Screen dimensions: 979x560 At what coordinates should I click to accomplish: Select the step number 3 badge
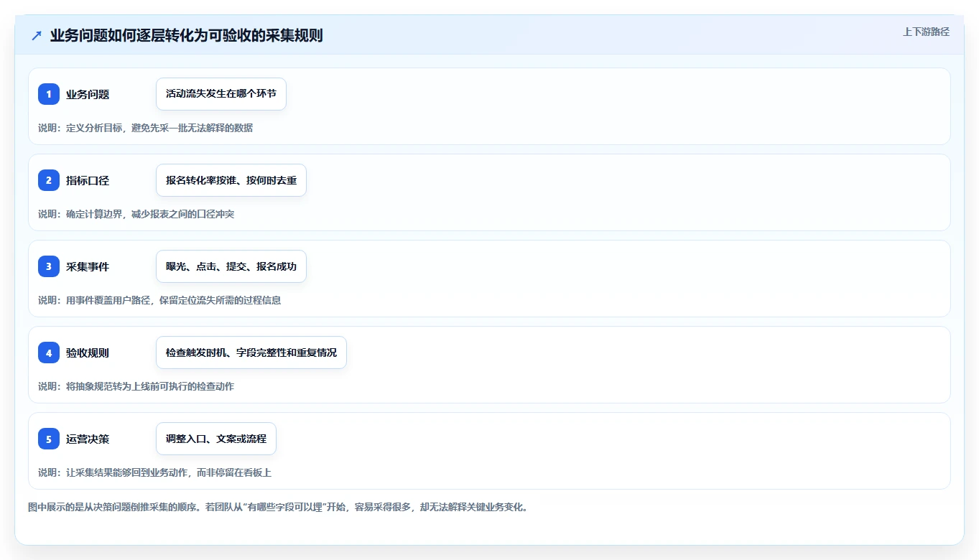coord(49,266)
